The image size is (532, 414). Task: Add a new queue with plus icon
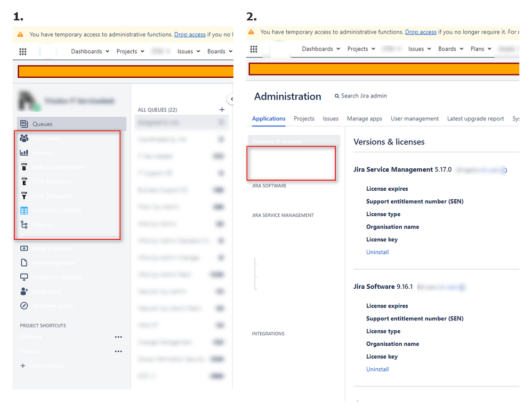[x=222, y=110]
